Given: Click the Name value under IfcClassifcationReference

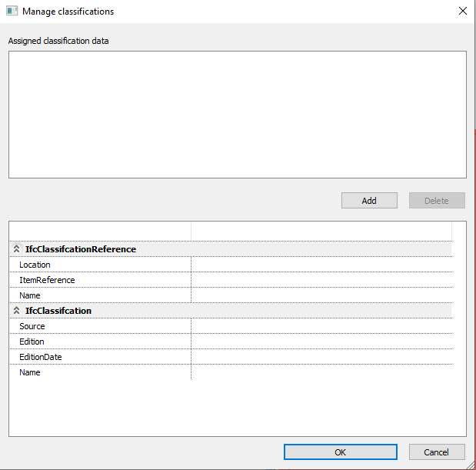Looking at the screenshot, I should (321, 295).
